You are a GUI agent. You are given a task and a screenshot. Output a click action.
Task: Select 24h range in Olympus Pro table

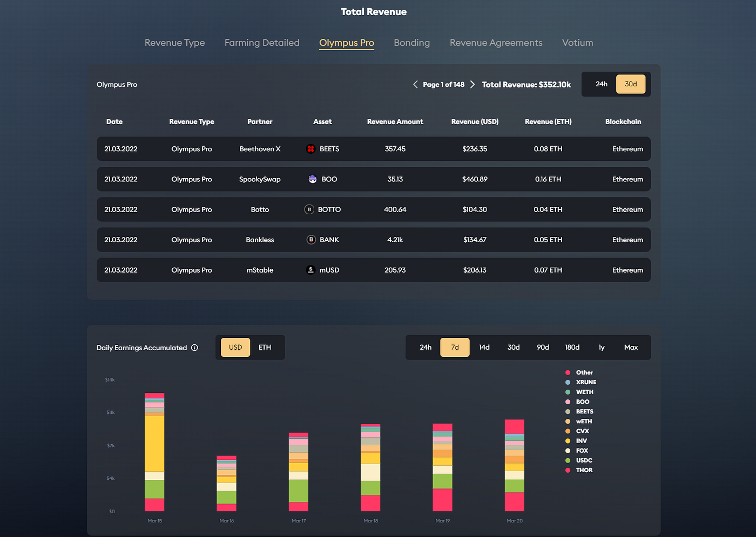tap(602, 84)
